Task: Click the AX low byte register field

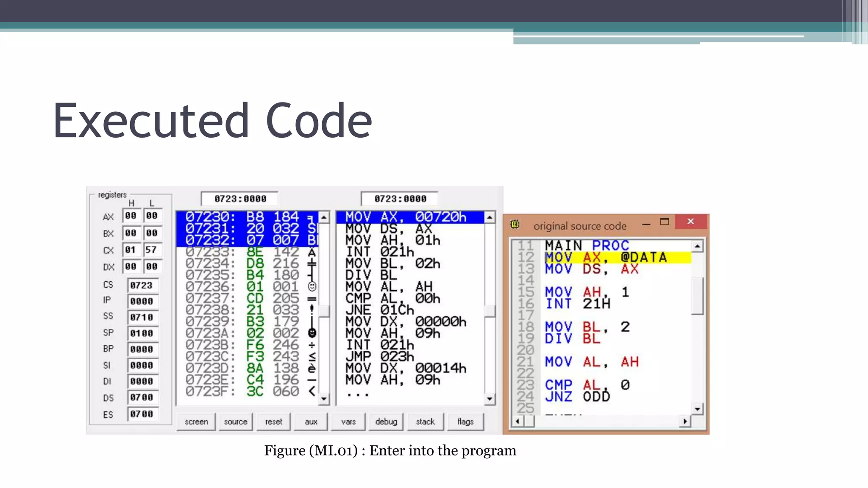Action: [152, 216]
